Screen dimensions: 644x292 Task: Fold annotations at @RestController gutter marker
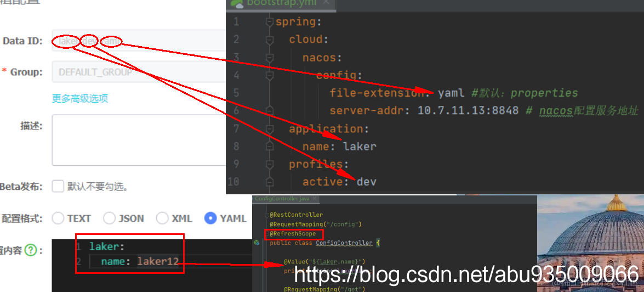point(266,215)
